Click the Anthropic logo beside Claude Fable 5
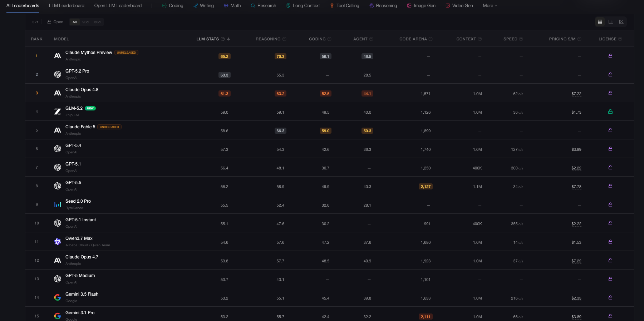Viewport: 644px width, 321px height. point(58,130)
